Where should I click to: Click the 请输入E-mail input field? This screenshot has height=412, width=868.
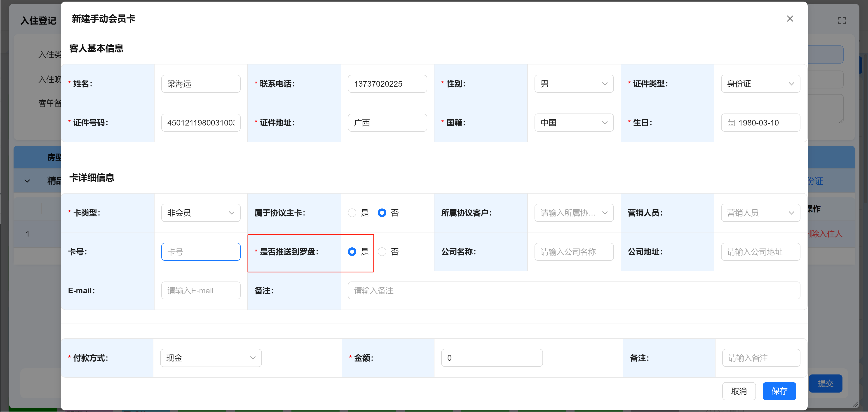pyautogui.click(x=200, y=291)
